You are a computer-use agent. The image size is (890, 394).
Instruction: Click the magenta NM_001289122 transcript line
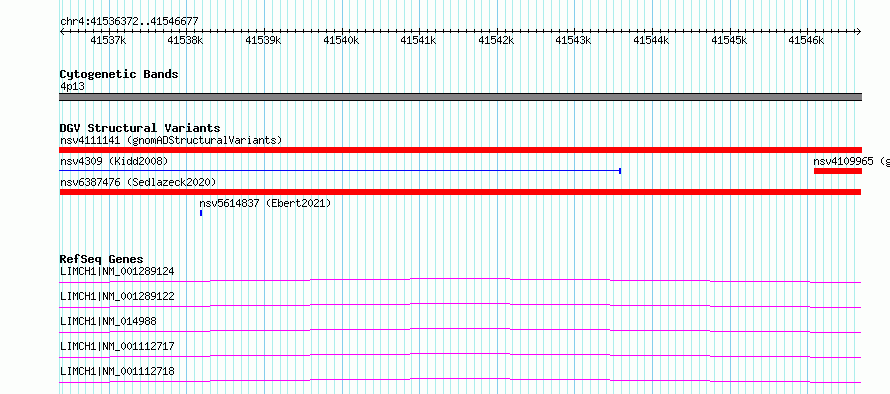460,305
